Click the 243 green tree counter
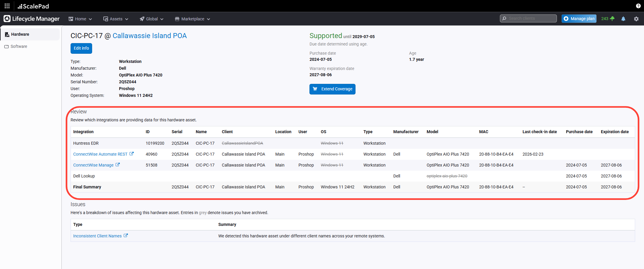 607,19
